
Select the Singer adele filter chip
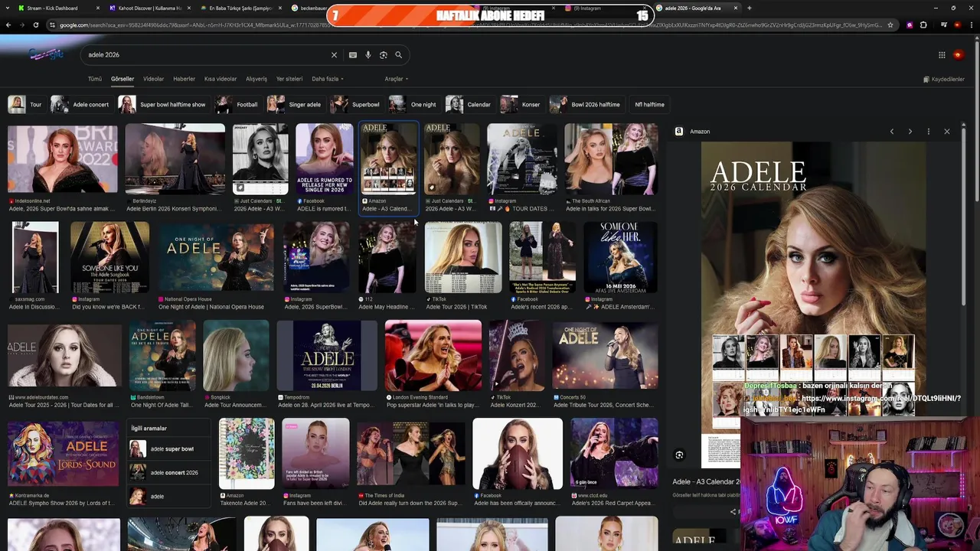296,105
